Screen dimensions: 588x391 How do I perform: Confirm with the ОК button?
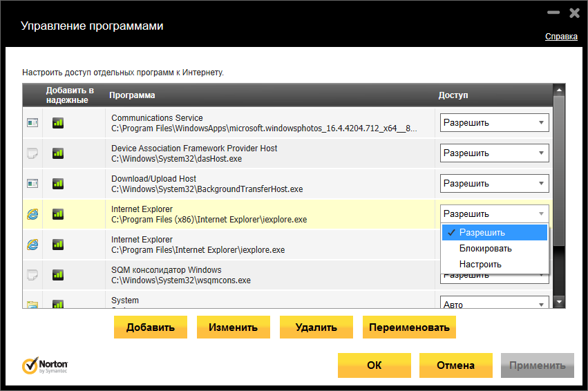pos(374,365)
